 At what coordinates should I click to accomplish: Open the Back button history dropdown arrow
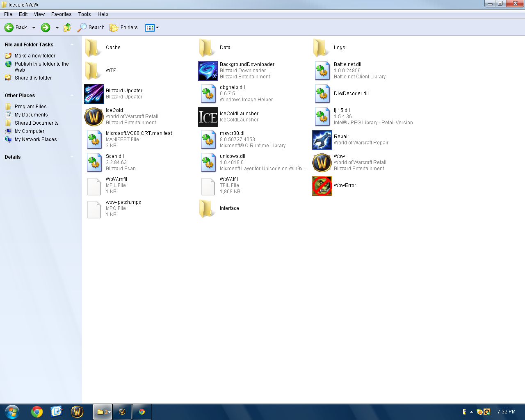click(34, 28)
